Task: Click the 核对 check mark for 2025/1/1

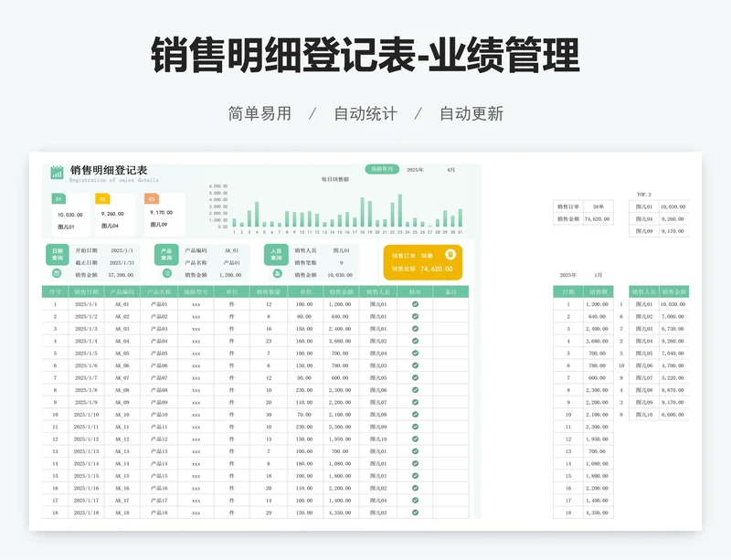Action: 415,304
